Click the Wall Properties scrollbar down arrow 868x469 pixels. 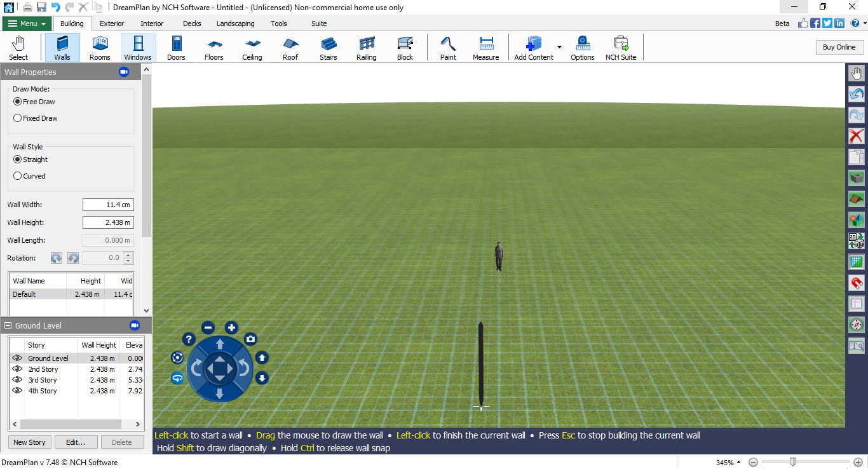click(x=147, y=311)
